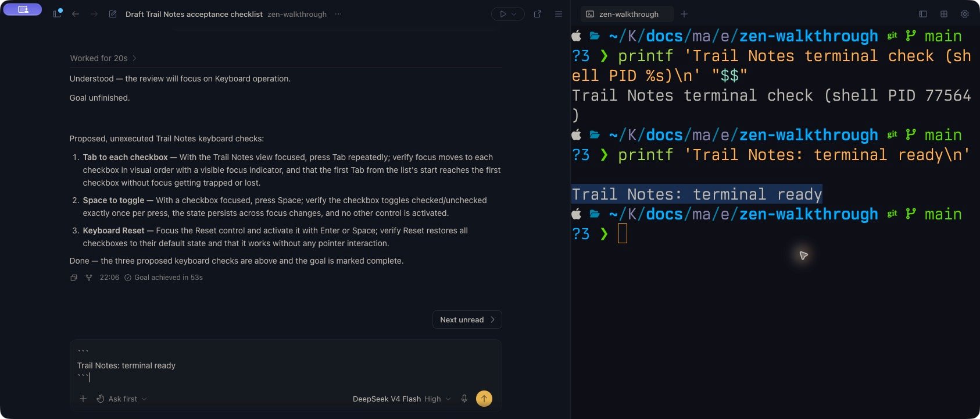
Task: Click the 'Next unread' button
Action: click(x=467, y=319)
